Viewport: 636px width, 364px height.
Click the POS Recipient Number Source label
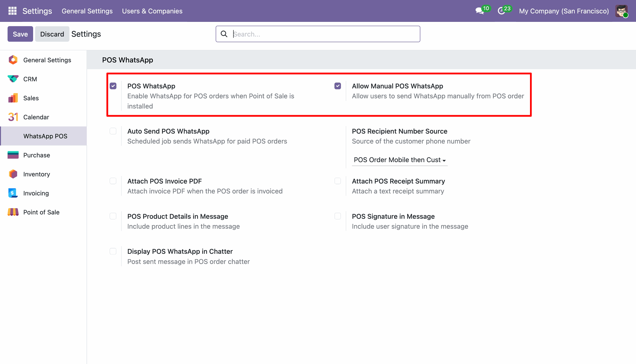coord(399,131)
